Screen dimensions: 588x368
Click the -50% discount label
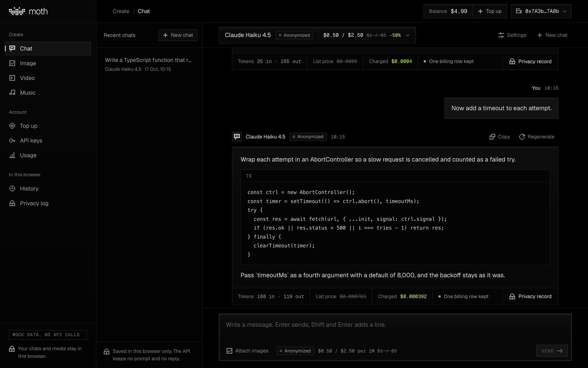[x=395, y=35]
